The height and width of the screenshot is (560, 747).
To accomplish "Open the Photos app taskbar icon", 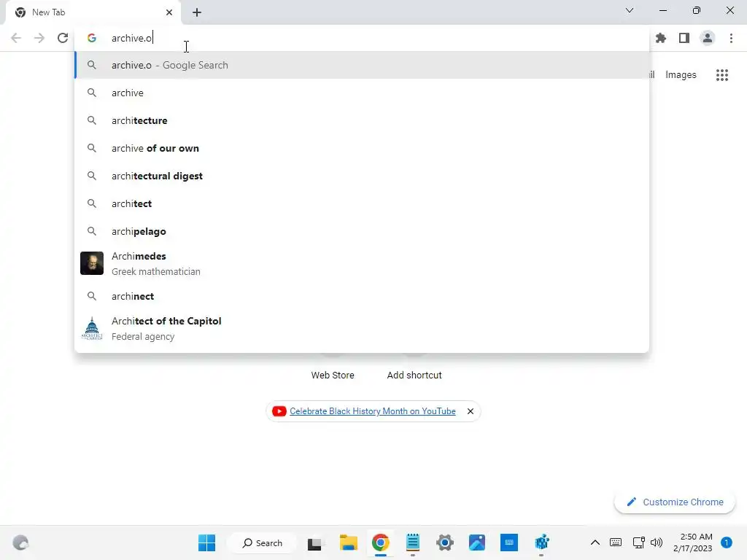I will pos(477,542).
